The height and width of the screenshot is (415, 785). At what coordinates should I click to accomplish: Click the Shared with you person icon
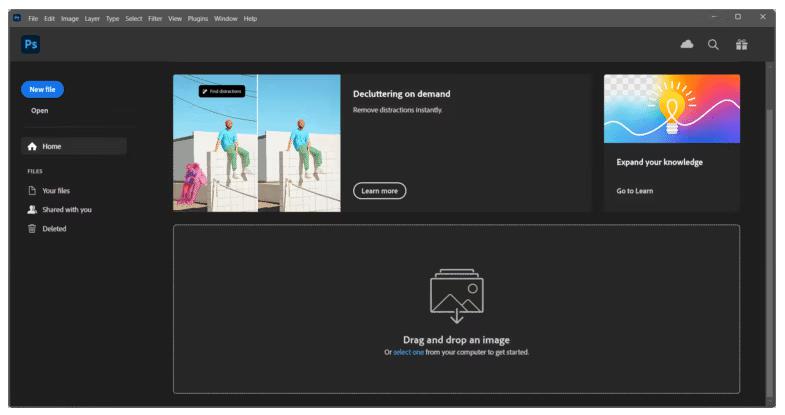[32, 209]
